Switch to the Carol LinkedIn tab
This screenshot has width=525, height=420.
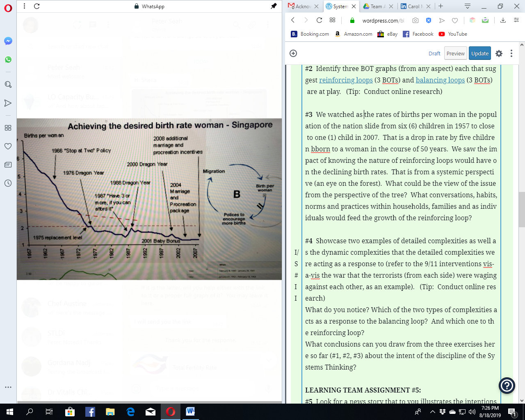(x=413, y=6)
